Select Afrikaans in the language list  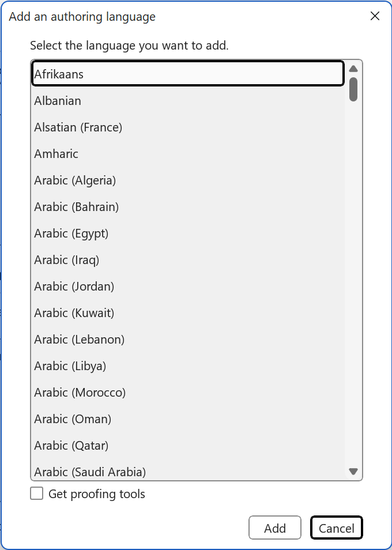(x=188, y=74)
